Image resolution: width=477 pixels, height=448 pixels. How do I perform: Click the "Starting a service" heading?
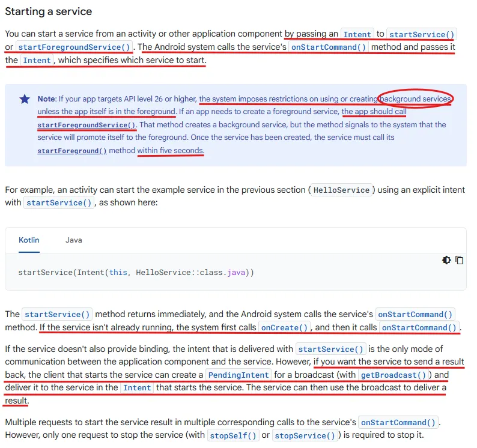coord(49,11)
